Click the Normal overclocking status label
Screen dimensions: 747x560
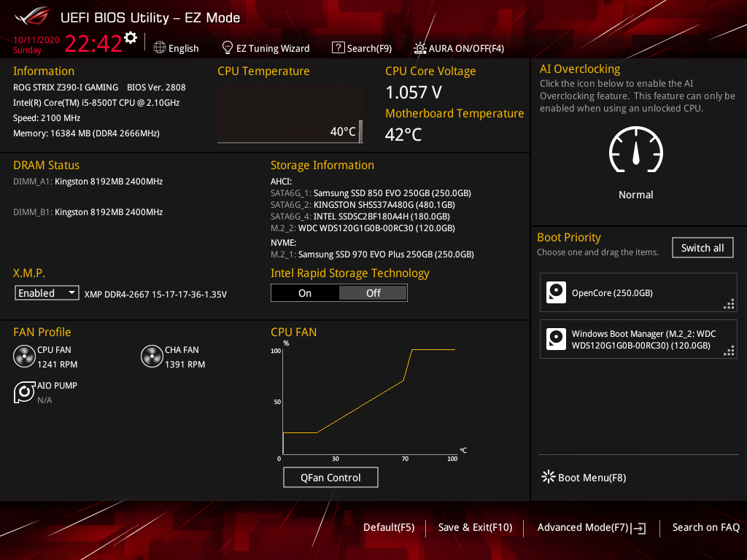(x=635, y=195)
